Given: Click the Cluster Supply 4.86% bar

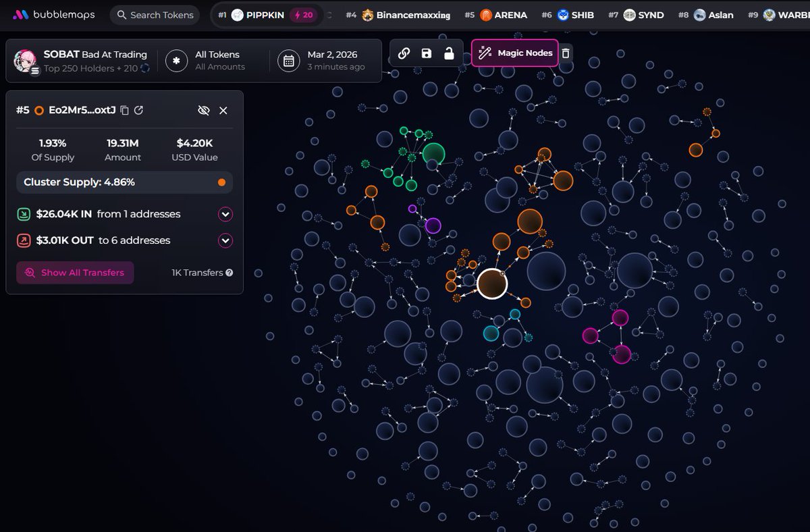Looking at the screenshot, I should coord(125,182).
